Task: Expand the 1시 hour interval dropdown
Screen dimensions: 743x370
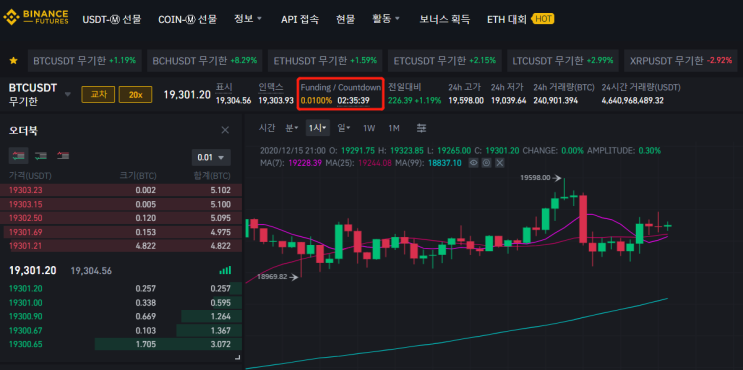Action: (x=318, y=128)
